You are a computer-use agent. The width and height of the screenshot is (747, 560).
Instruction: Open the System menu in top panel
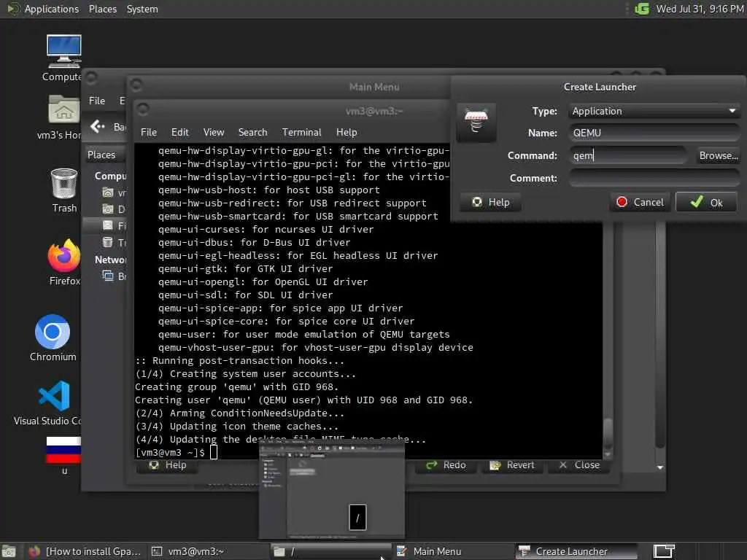tap(142, 9)
